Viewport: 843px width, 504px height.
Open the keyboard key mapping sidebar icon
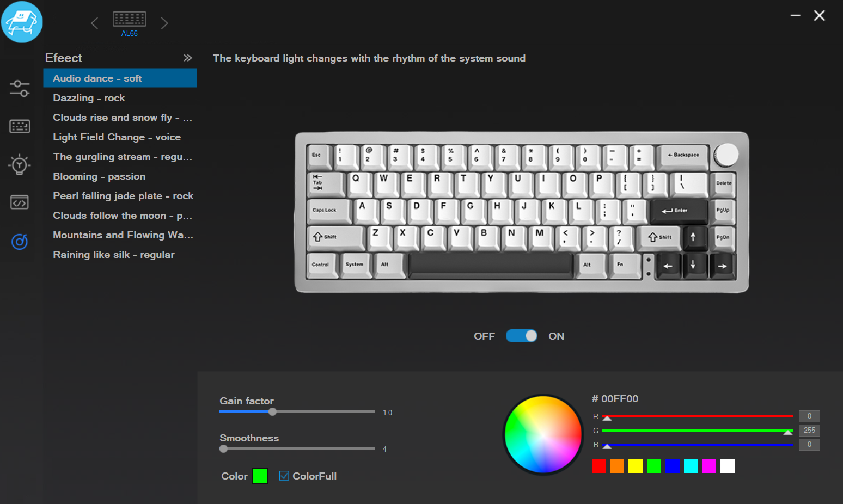[x=20, y=126]
